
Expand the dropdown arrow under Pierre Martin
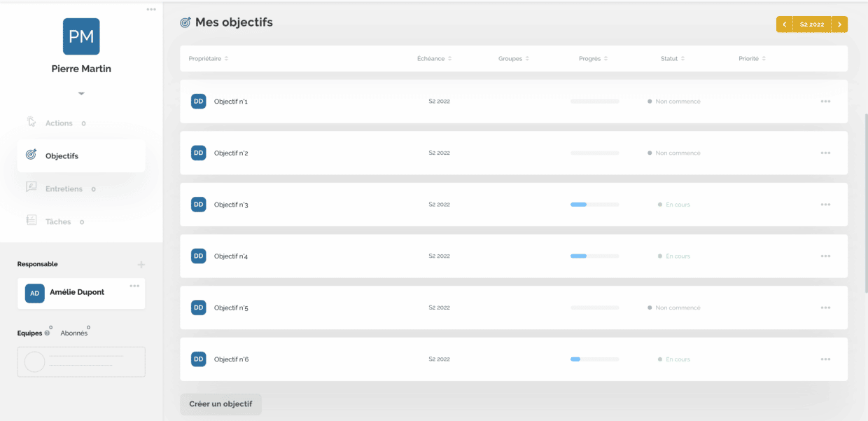[x=81, y=93]
